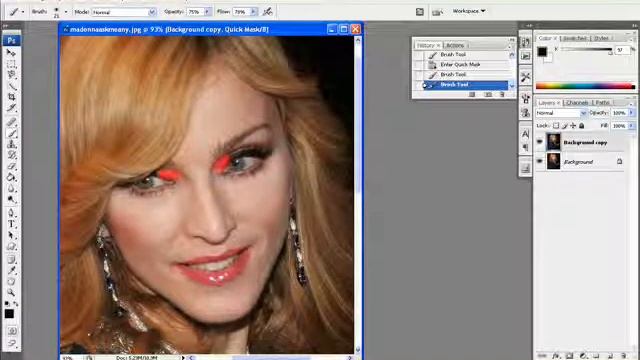The width and height of the screenshot is (640, 360).
Task: Toggle lock transparent pixels
Action: tap(556, 126)
